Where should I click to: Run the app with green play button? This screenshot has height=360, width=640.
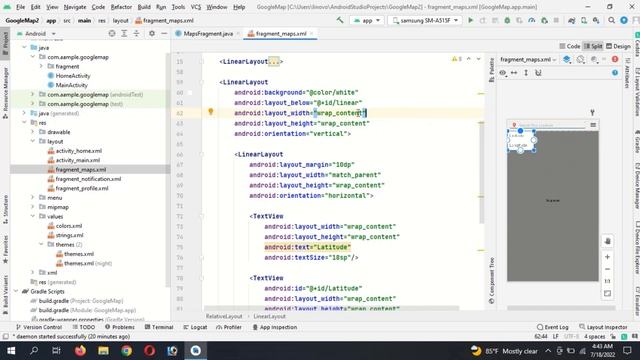click(470, 20)
